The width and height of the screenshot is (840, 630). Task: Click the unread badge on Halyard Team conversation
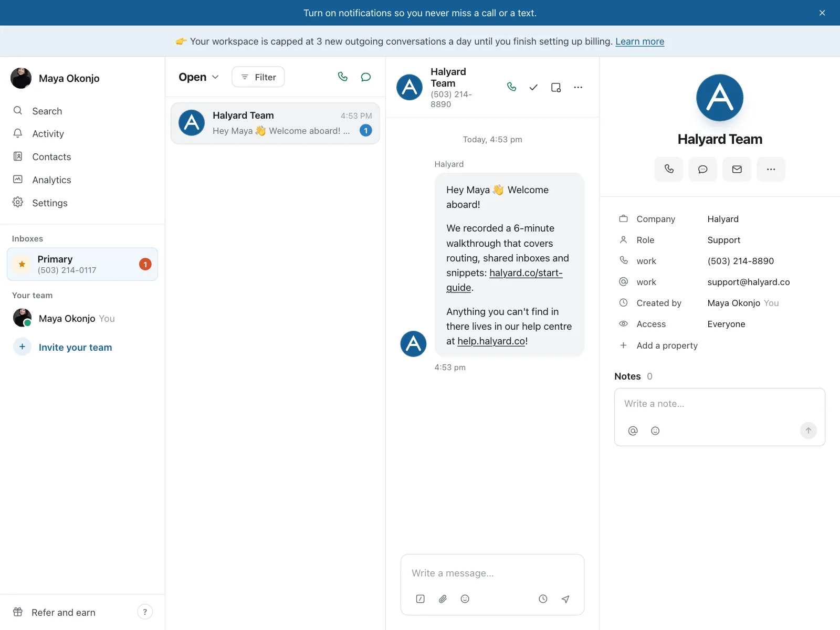tap(366, 131)
